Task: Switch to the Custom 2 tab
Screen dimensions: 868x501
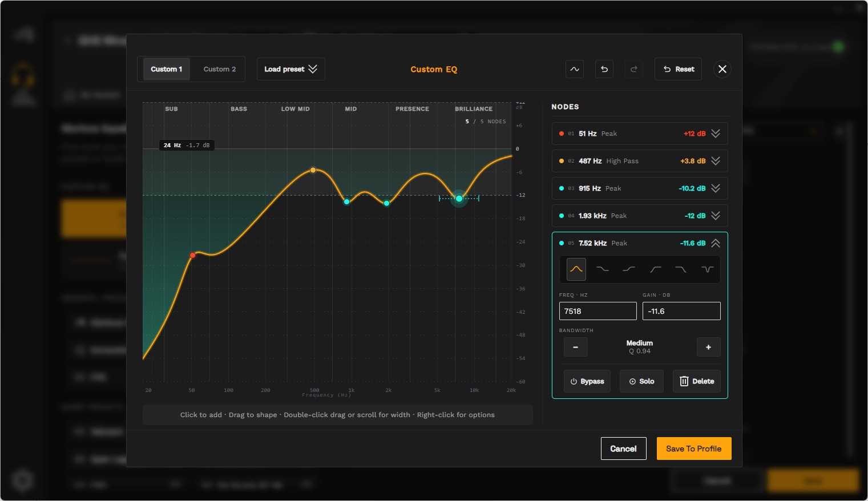Action: (x=220, y=69)
